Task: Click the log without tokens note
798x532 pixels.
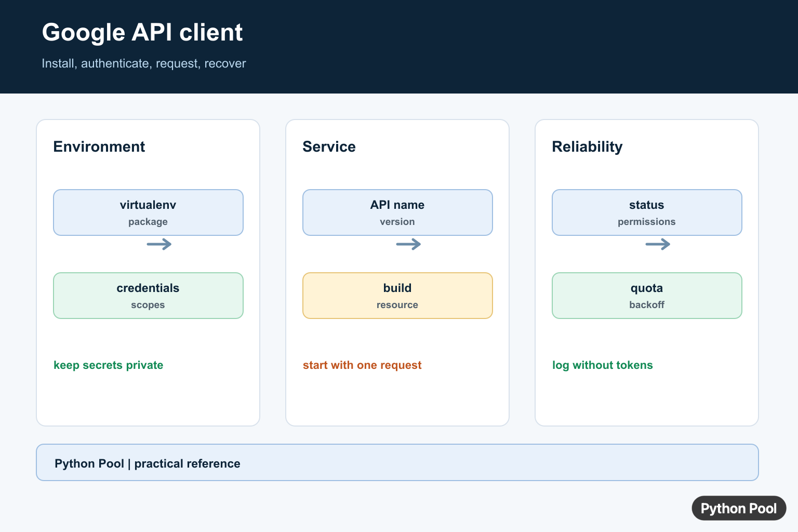Action: [x=603, y=365]
